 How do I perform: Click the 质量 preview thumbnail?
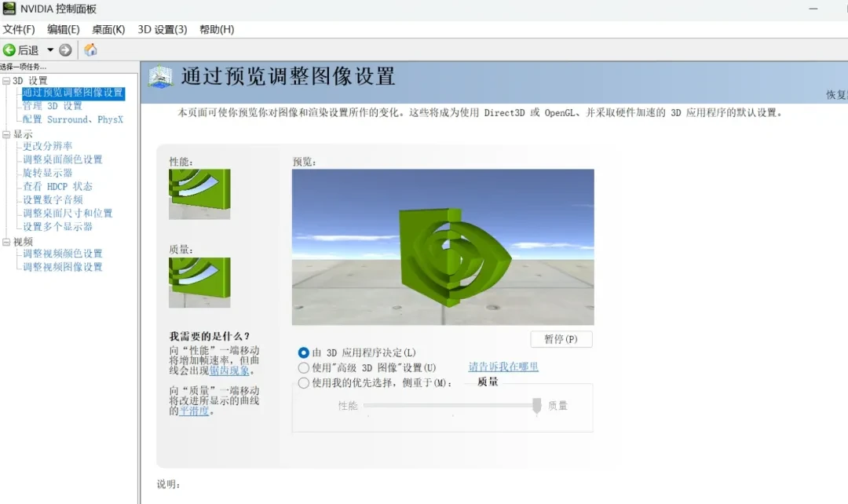point(199,283)
